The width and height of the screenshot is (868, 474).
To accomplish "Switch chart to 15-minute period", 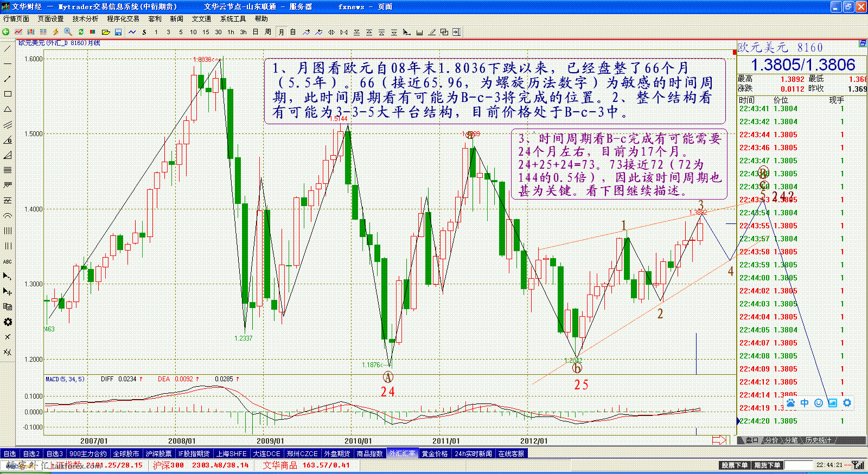I will [206, 32].
